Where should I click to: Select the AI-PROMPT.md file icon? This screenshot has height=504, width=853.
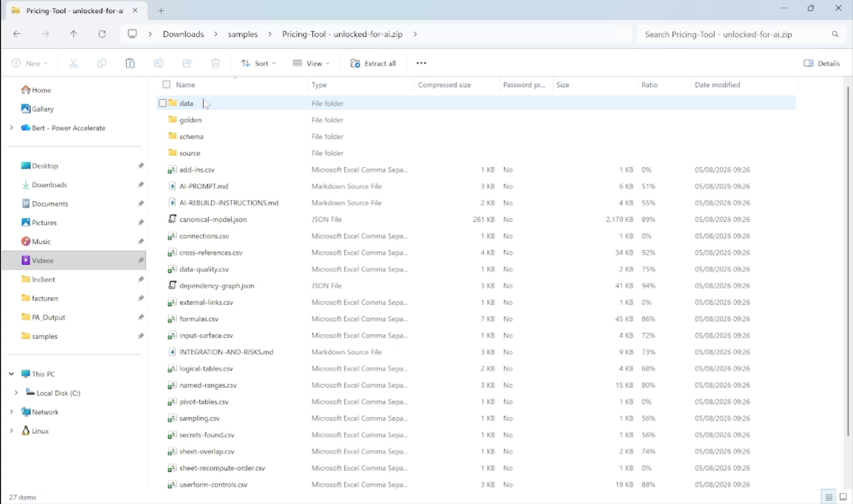click(172, 186)
